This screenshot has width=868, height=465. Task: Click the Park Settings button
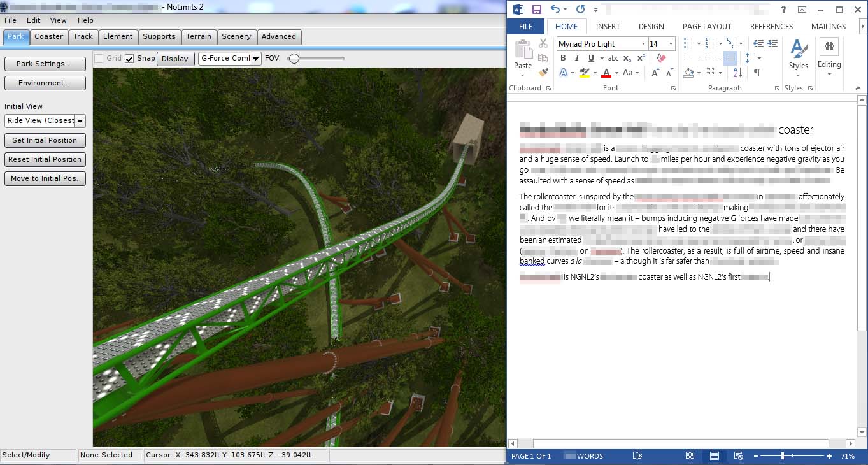[45, 64]
